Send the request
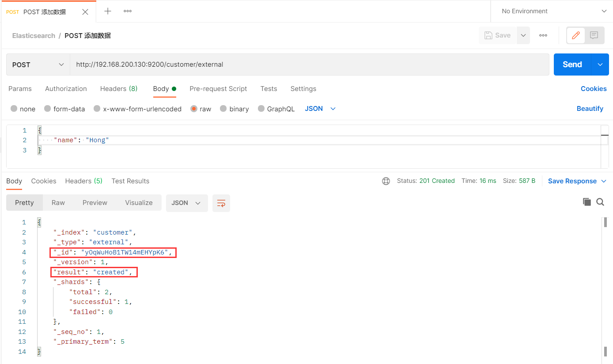Image resolution: width=613 pixels, height=364 pixels. coord(572,64)
